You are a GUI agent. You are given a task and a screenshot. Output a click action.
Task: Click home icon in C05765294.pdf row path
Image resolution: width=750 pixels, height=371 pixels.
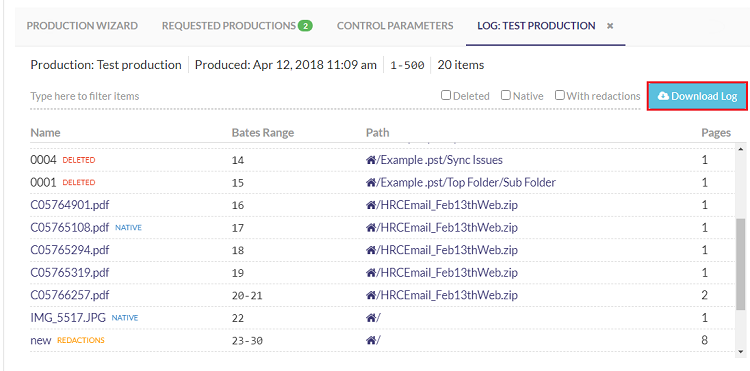(371, 250)
